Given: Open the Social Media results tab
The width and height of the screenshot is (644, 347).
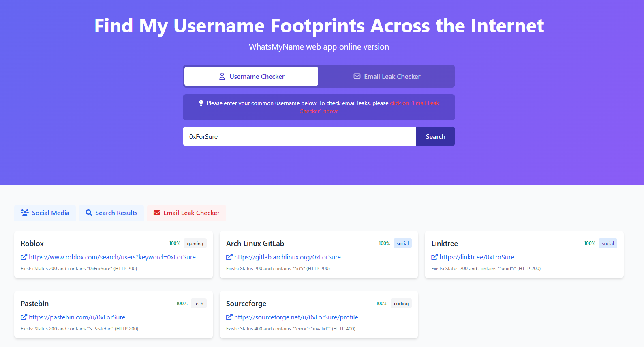Looking at the screenshot, I should pos(45,213).
